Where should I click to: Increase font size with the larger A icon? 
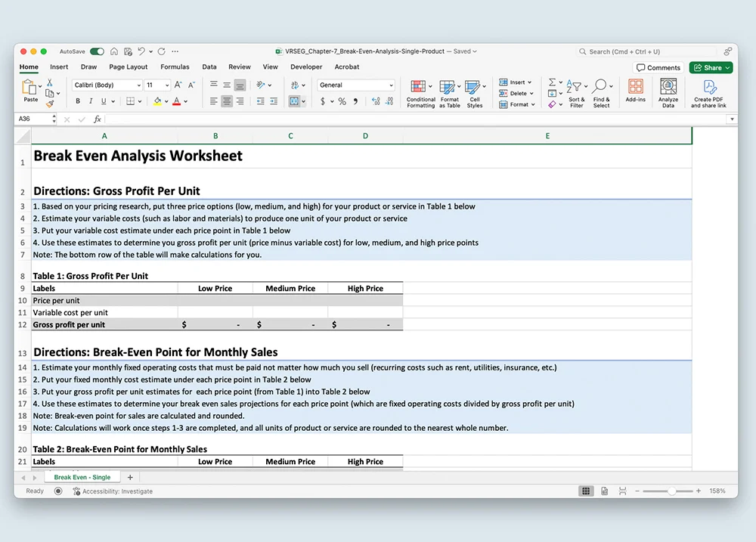pos(178,85)
